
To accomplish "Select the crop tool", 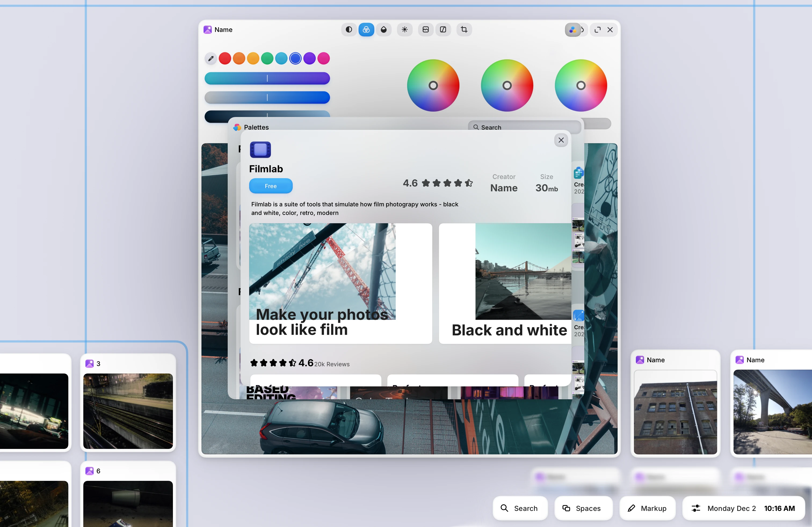I will point(464,30).
